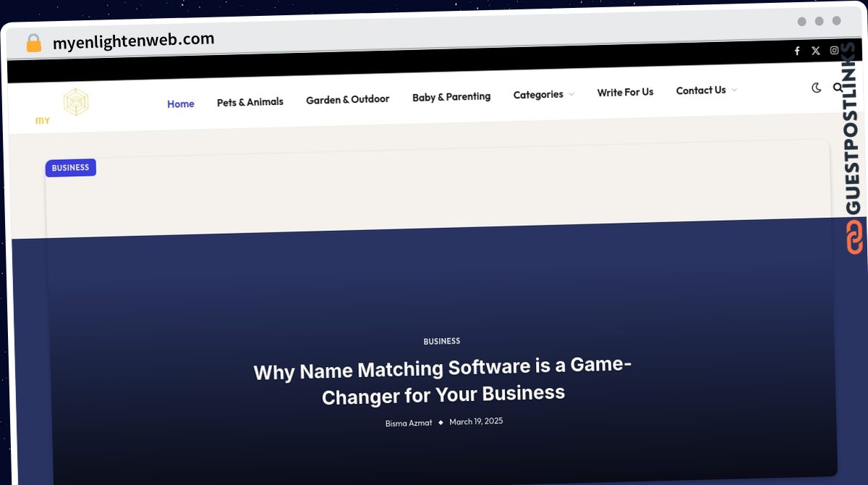Expand the Contact Us dropdown chevron

(734, 90)
